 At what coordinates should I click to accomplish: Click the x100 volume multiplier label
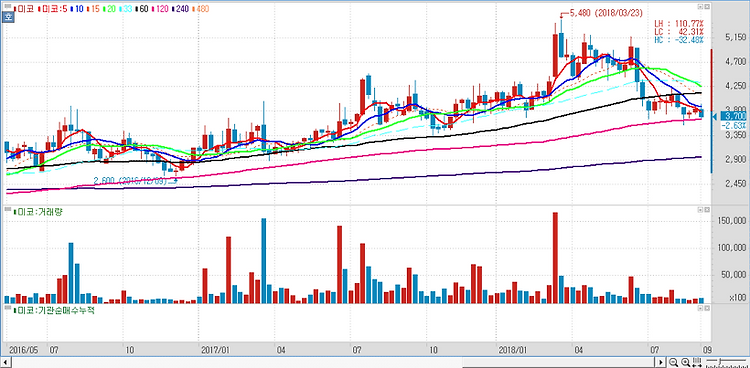point(739,298)
